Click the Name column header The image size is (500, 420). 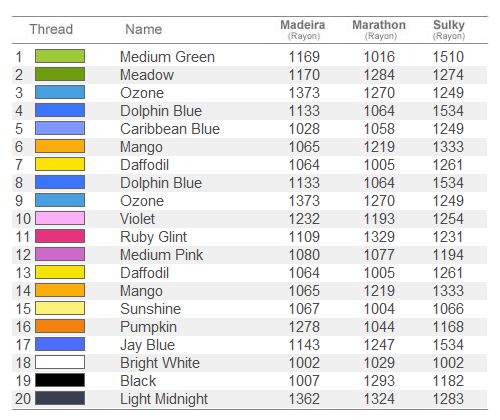click(144, 29)
